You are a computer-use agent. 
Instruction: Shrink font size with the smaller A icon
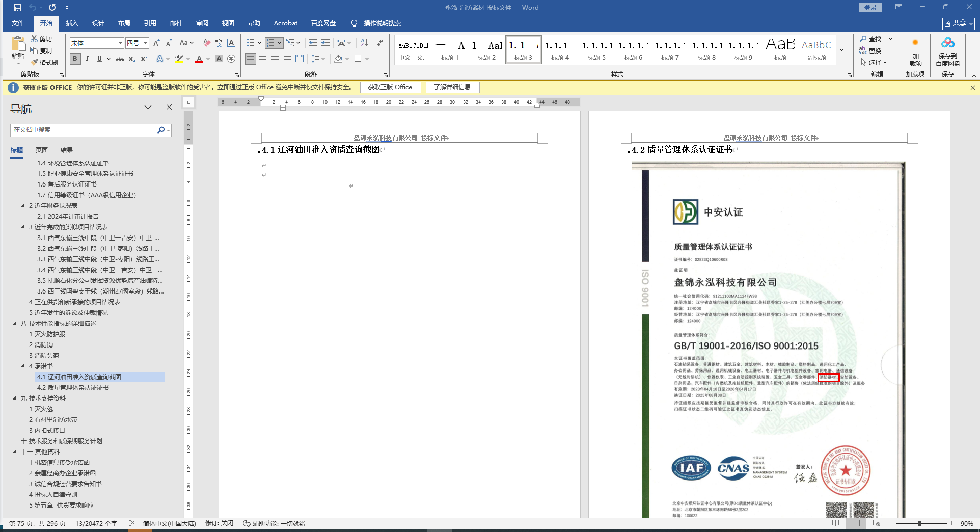(169, 43)
